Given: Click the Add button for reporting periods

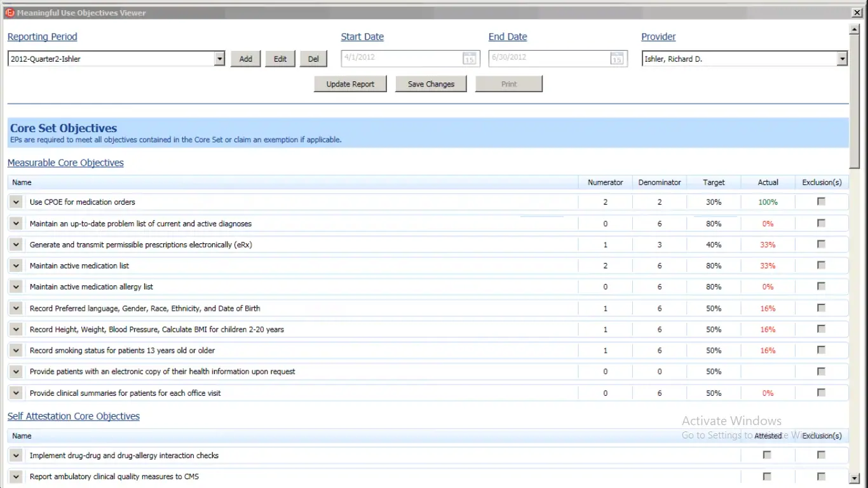Looking at the screenshot, I should coord(245,58).
